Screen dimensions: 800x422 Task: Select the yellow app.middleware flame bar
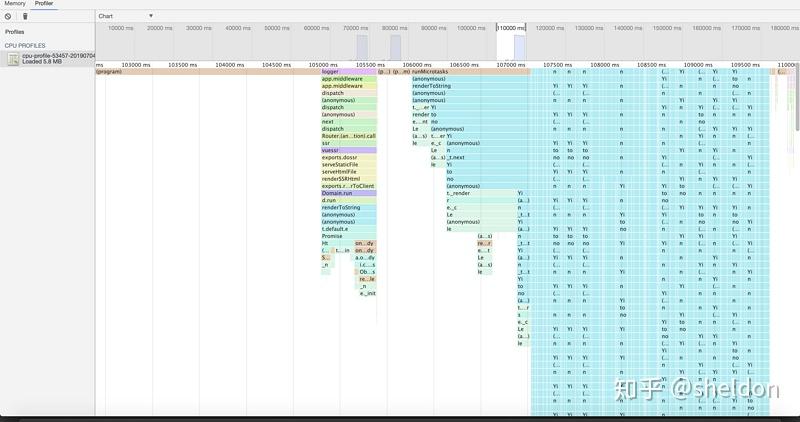tap(349, 86)
